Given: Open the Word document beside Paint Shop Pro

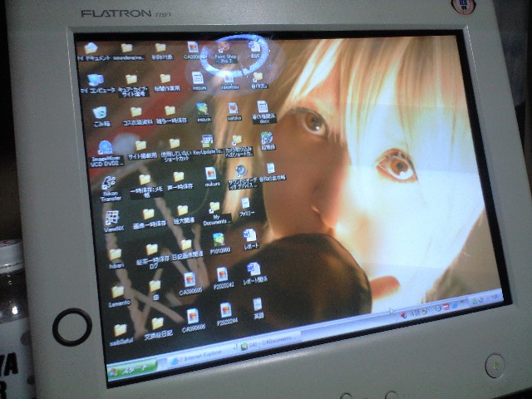Looking at the screenshot, I should click(254, 51).
